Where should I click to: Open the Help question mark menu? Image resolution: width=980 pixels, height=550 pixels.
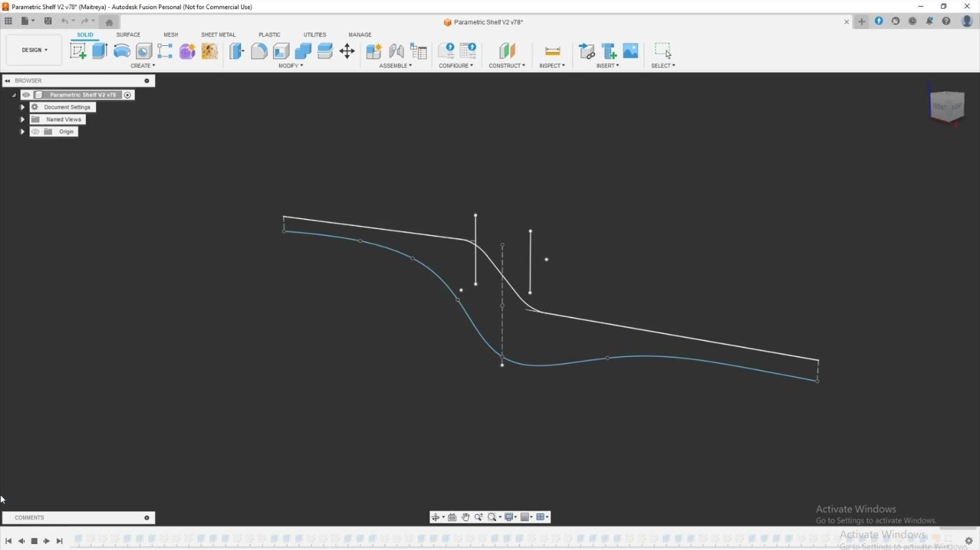coord(946,21)
